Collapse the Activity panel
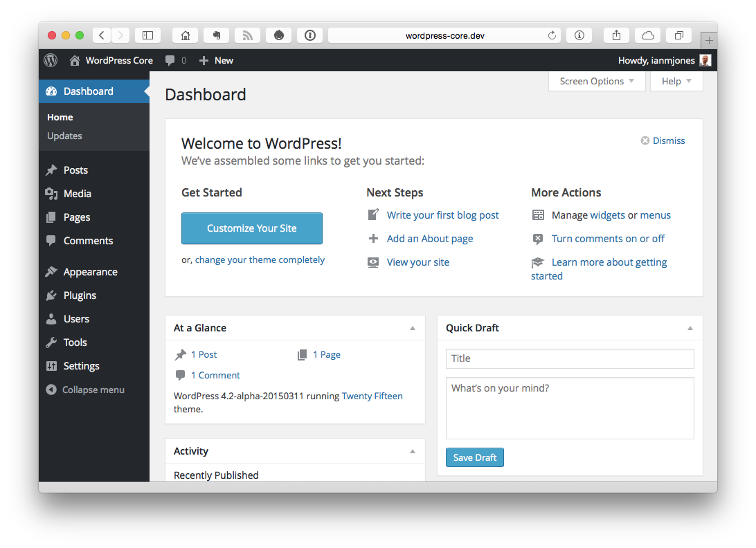The image size is (756, 548). coord(413,450)
